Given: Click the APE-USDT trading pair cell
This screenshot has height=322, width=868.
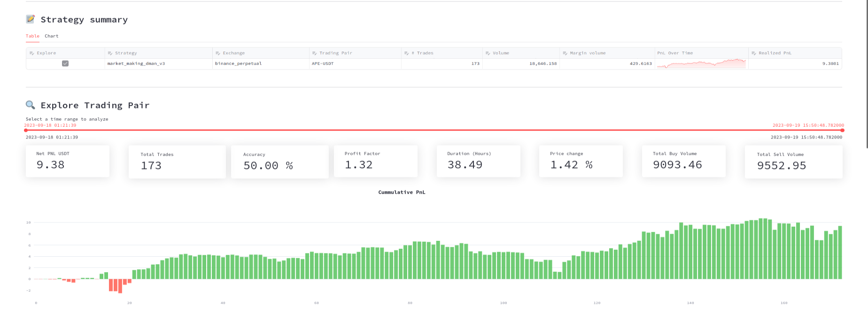Looking at the screenshot, I should (323, 63).
